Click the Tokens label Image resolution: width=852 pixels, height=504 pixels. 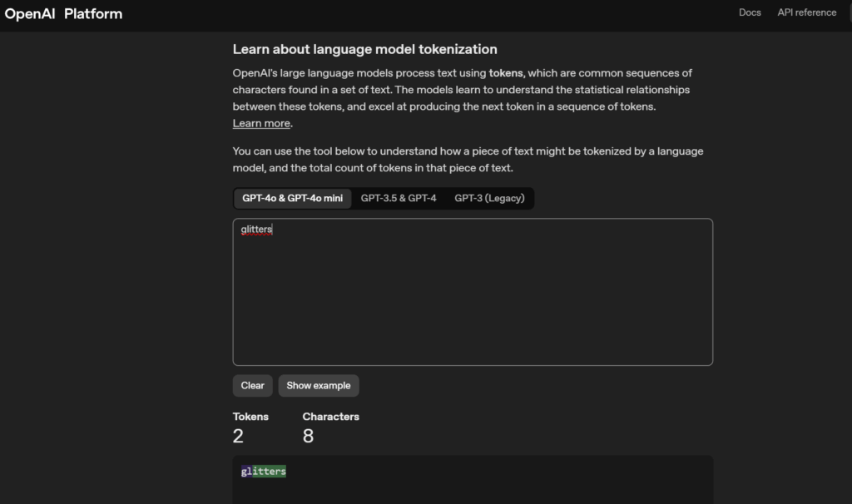tap(250, 417)
